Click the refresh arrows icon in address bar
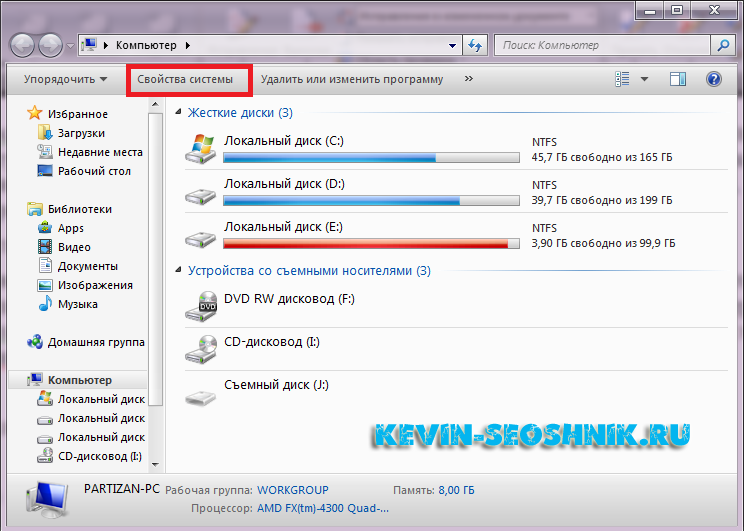Viewport: 744px width, 531px height. 476,45
